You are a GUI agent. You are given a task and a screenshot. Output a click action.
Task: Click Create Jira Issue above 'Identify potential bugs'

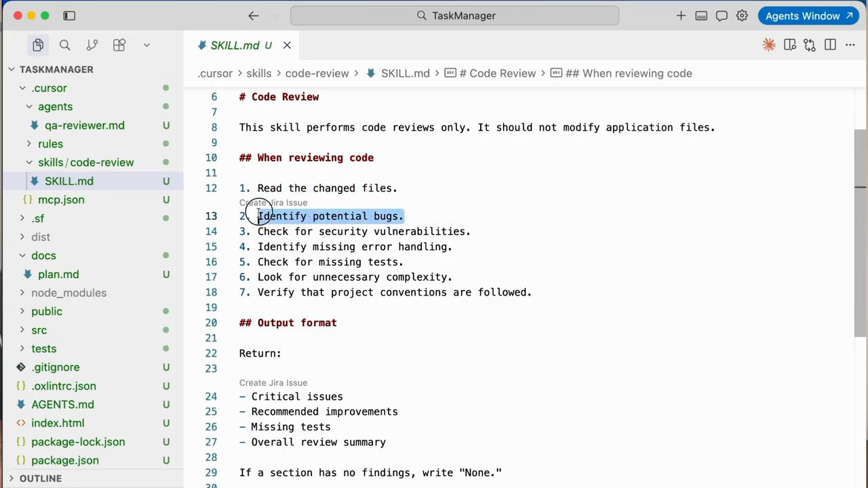pos(273,203)
